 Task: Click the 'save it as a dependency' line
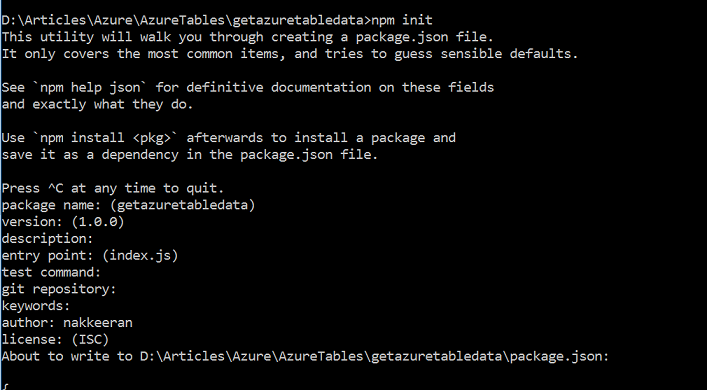coord(190,155)
